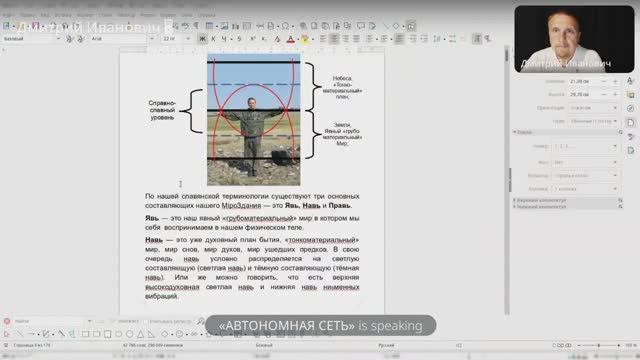Apply red font color
640x360 pixels.
(290, 39)
